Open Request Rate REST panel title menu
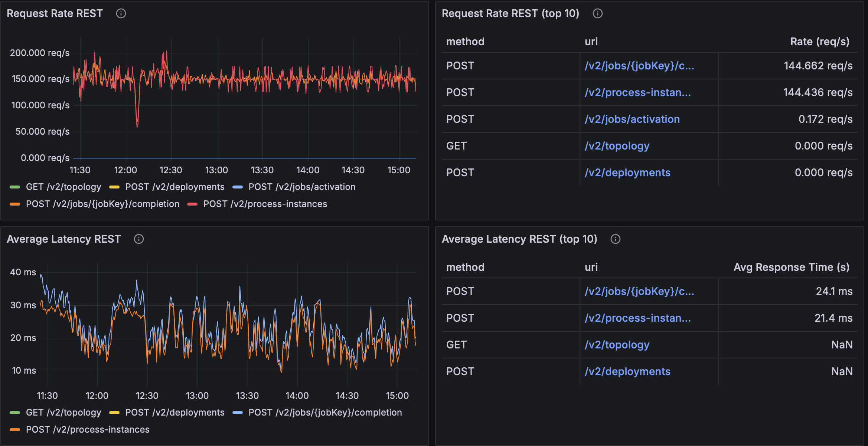Screen dimensions: 868x446 [55, 13]
